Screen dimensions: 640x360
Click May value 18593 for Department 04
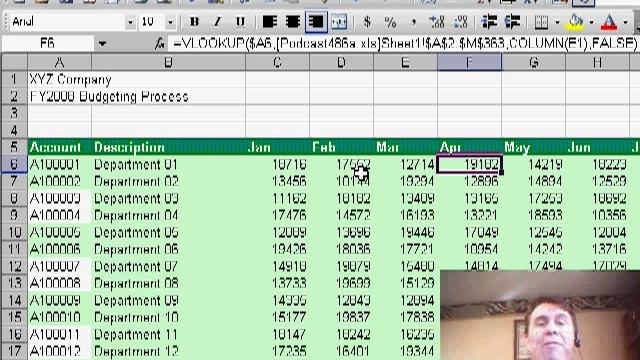coord(533,215)
